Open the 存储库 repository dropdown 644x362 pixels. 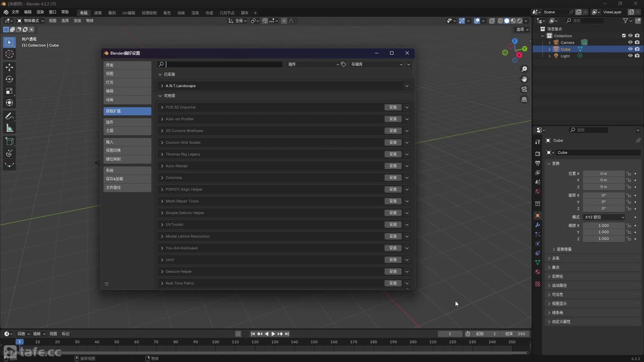coord(377,64)
